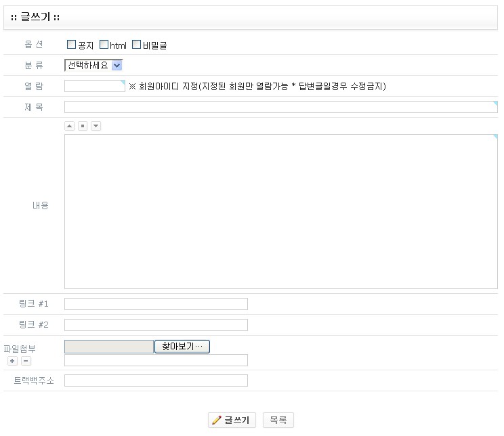Click the 찾아보기 browse button
The image size is (504, 436).
coord(182,347)
